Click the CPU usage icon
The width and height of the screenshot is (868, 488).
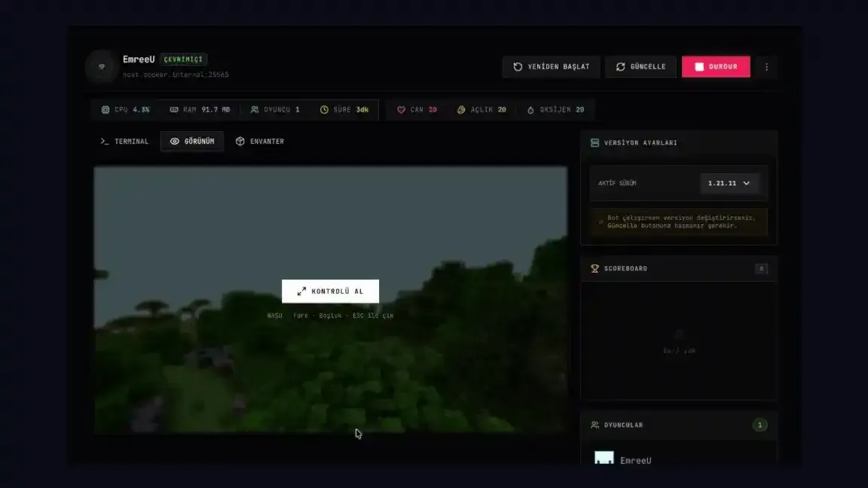click(105, 109)
